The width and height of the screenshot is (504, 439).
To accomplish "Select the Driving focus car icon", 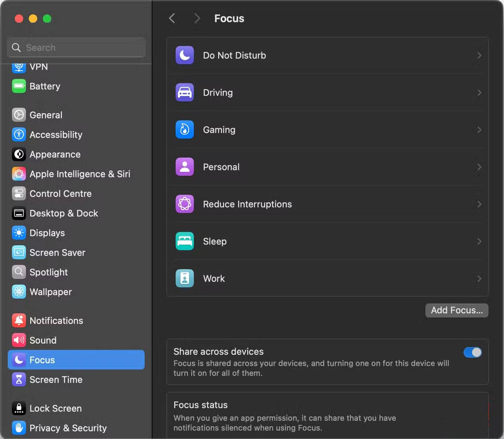I will coord(184,92).
